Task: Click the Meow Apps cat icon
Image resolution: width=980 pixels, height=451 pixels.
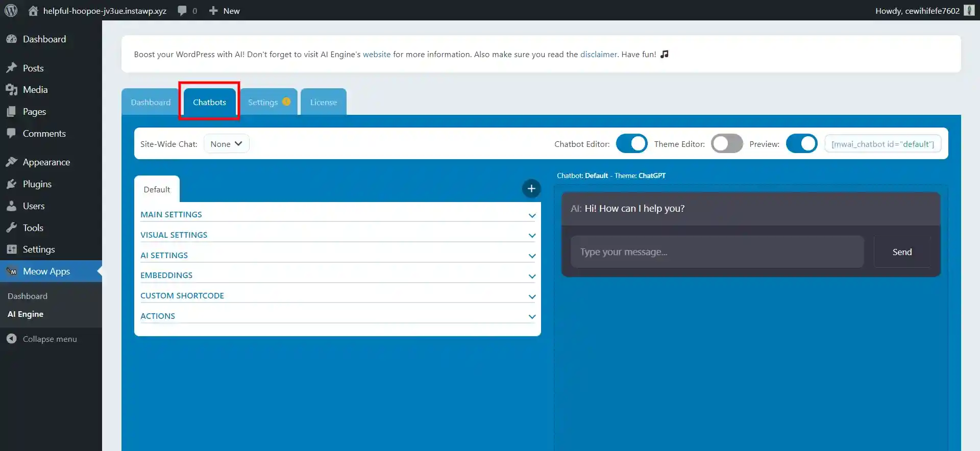Action: pos(11,271)
